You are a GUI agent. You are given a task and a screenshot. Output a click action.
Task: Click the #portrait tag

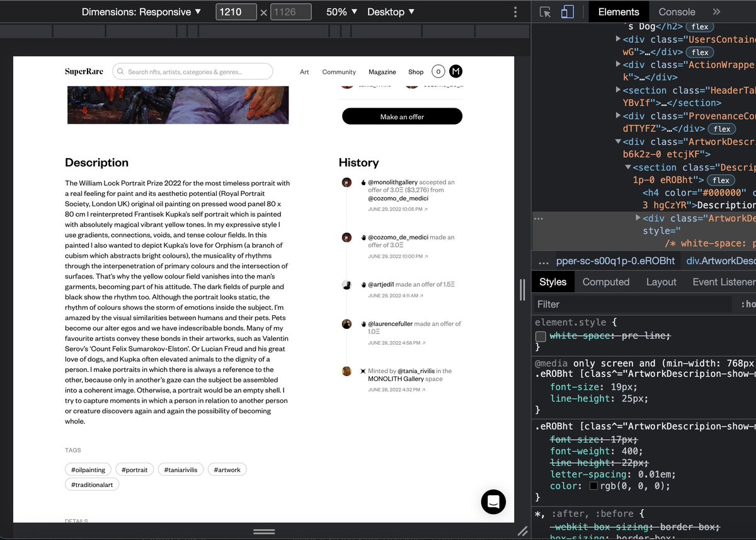pos(135,470)
